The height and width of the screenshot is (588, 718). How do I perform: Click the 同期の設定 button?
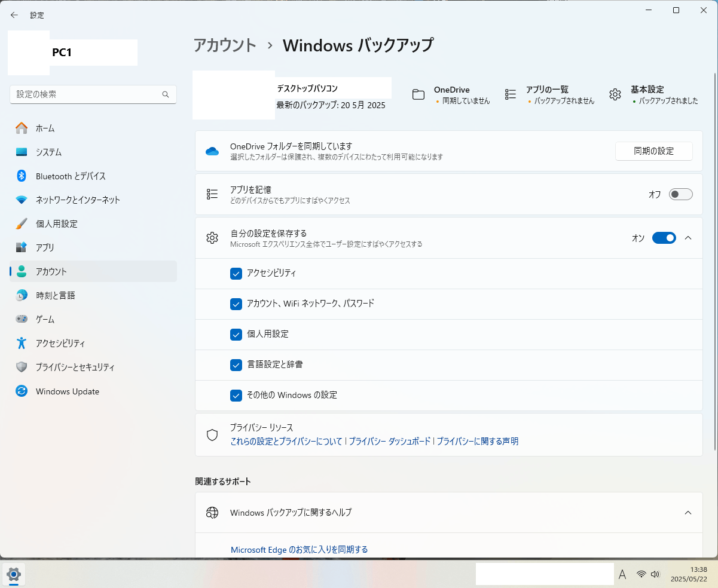click(654, 151)
